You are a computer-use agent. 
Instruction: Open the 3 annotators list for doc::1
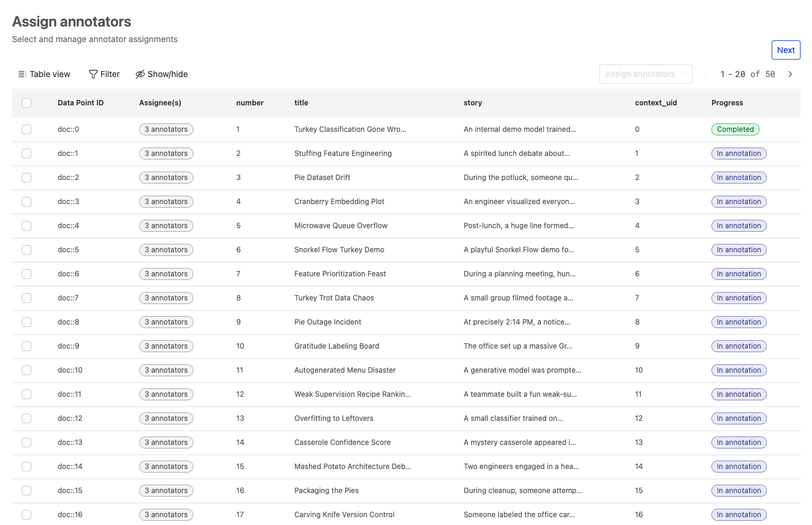(x=166, y=153)
